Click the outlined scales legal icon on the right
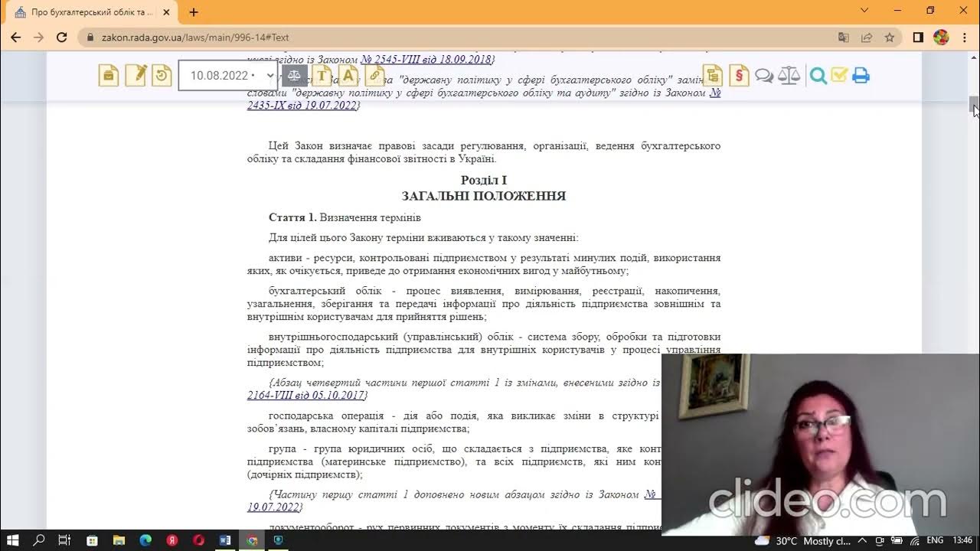Screen dimensions: 980x551 (789, 75)
